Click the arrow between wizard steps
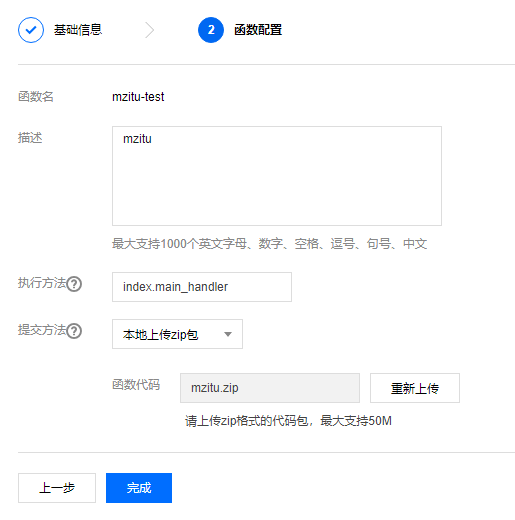Image resolution: width=515 pixels, height=520 pixels. pyautogui.click(x=150, y=30)
